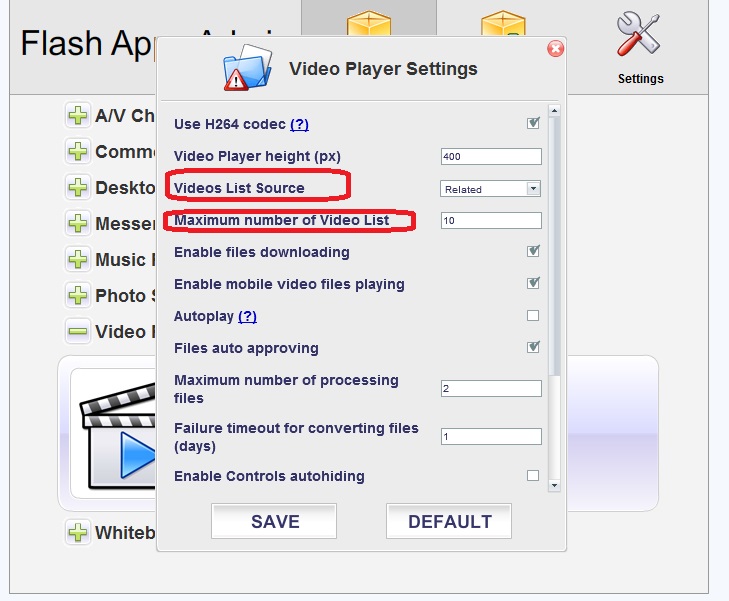Screen dimensions: 729x601
Task: Expand the Music module plus icon
Action: point(77,260)
